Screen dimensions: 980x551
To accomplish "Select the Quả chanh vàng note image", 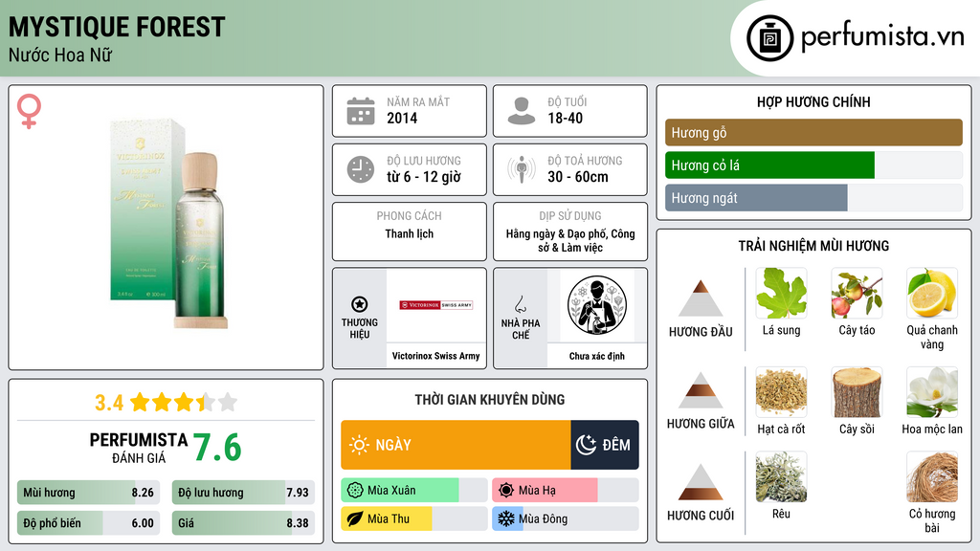I will 932,294.
